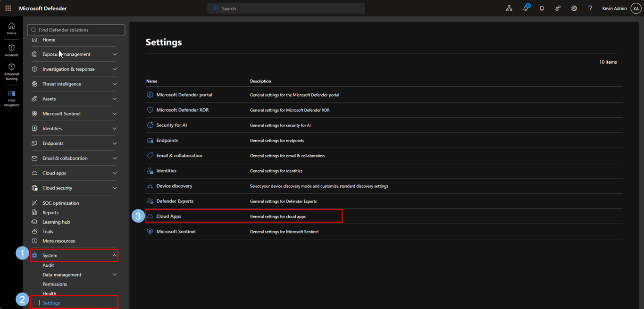Open Security for AI settings

pyautogui.click(x=172, y=125)
